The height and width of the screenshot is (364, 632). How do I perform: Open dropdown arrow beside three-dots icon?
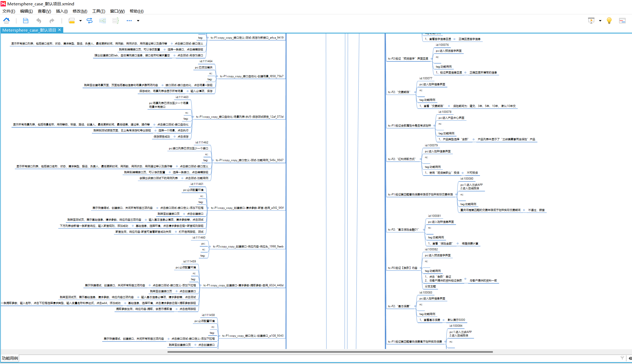pyautogui.click(x=138, y=21)
